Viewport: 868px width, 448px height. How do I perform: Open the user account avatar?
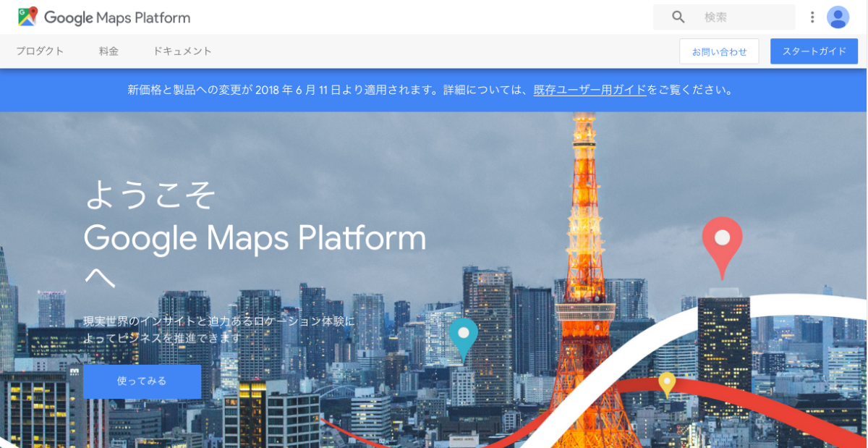[838, 17]
